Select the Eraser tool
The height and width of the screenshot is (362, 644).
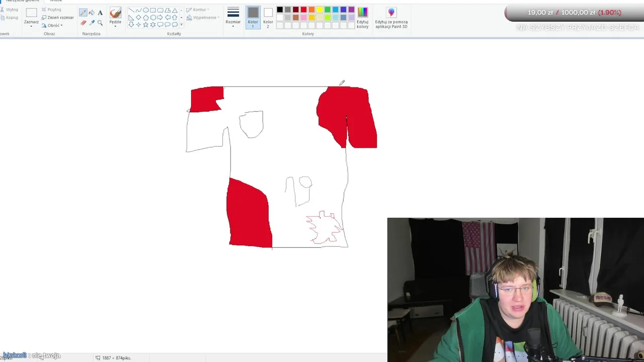[x=83, y=23]
